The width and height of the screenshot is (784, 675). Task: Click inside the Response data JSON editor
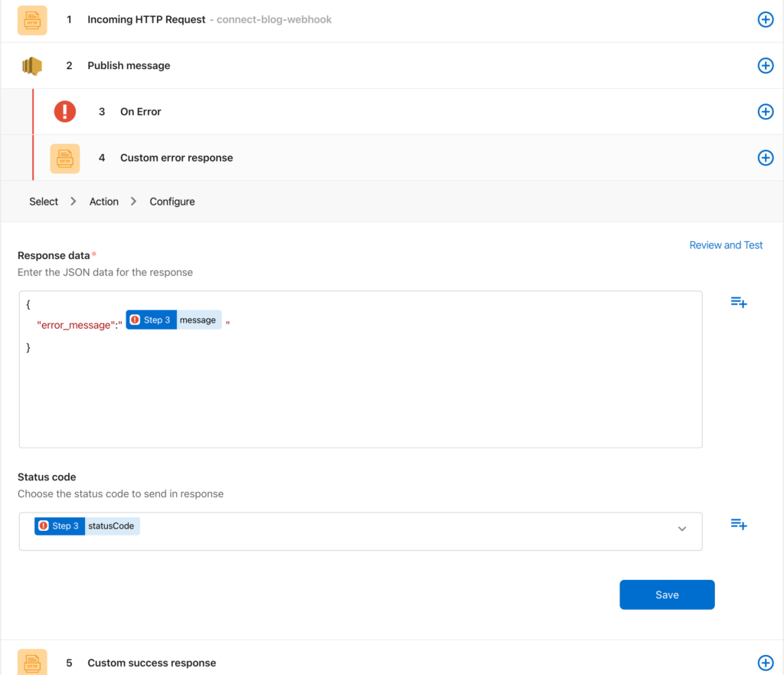point(360,398)
